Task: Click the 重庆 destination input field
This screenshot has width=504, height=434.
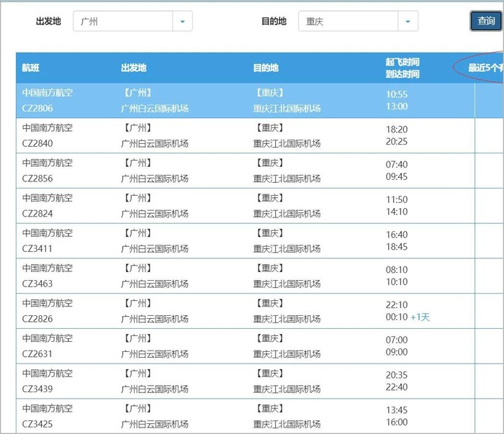Action: click(348, 22)
